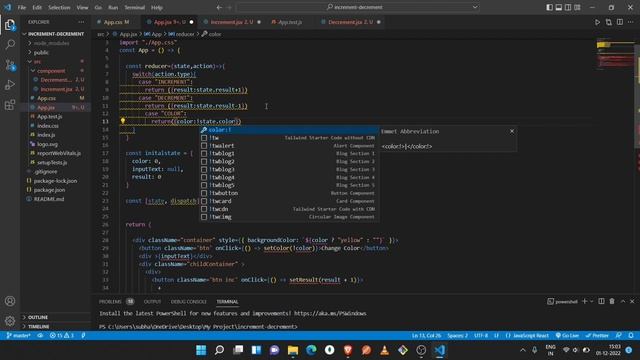Click the Run Code play icon
This screenshot has width=640, height=360.
pyautogui.click(x=597, y=22)
